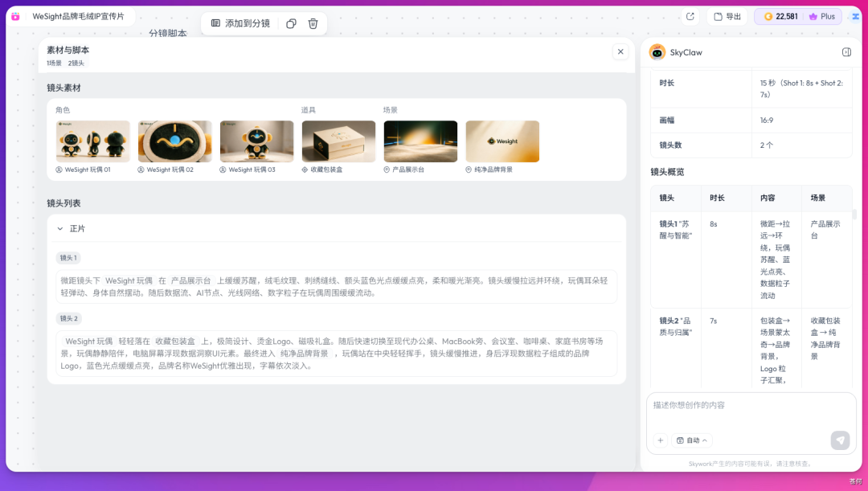Select the WeSight 玩偶 01 thumbnail
This screenshot has height=491, width=868.
(93, 141)
